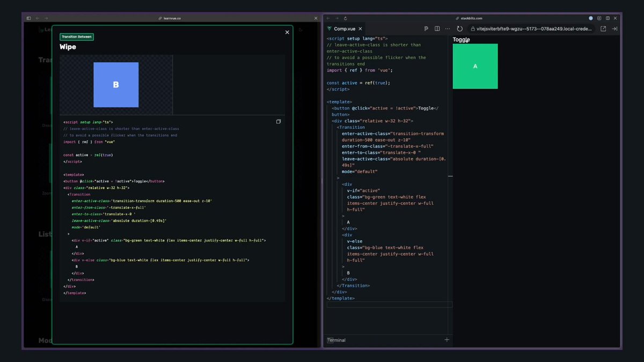Click '</template>' last line in modal code
The image size is (644, 362).
pyautogui.click(x=75, y=293)
